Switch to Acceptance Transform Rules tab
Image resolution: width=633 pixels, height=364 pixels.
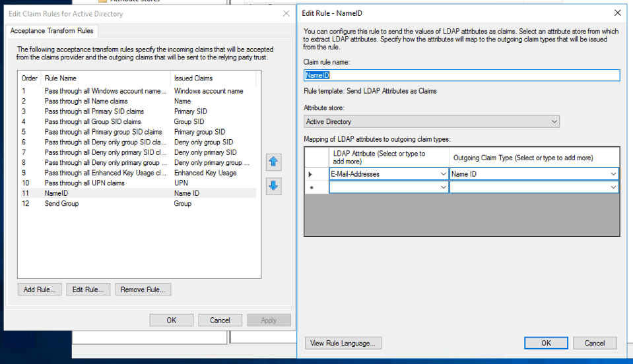click(52, 31)
